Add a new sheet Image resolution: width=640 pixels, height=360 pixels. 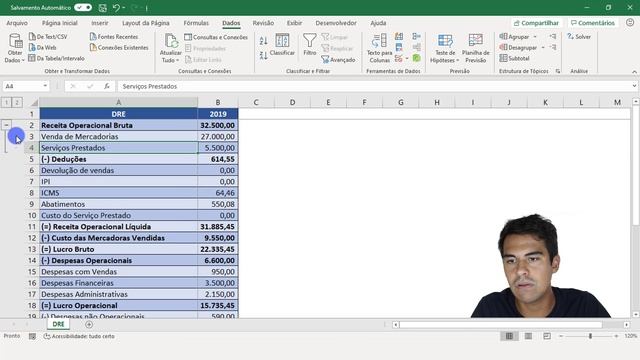(89, 324)
